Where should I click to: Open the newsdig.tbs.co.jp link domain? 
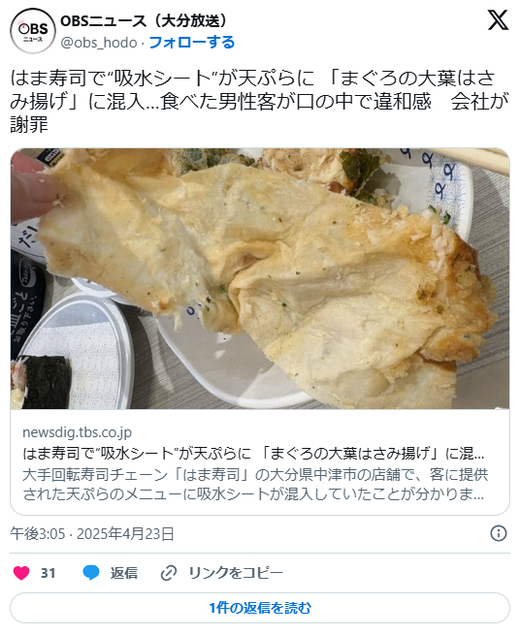[77, 432]
